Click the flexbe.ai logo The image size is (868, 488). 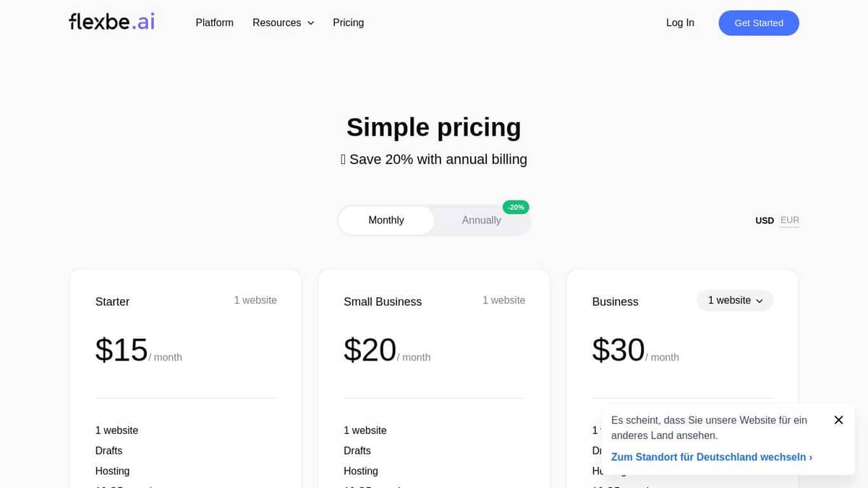111,21
